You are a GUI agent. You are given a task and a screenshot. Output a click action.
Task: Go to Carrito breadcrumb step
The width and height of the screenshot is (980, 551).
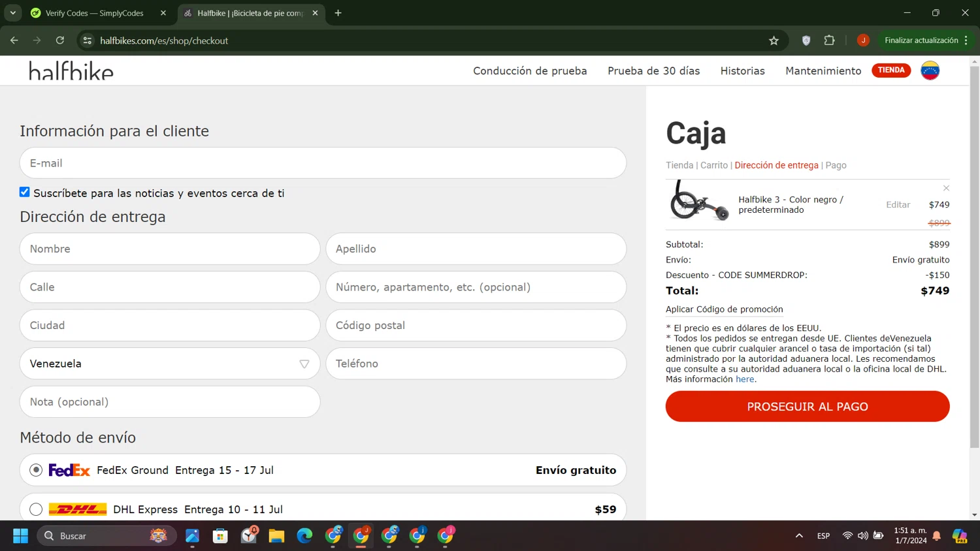pyautogui.click(x=714, y=165)
